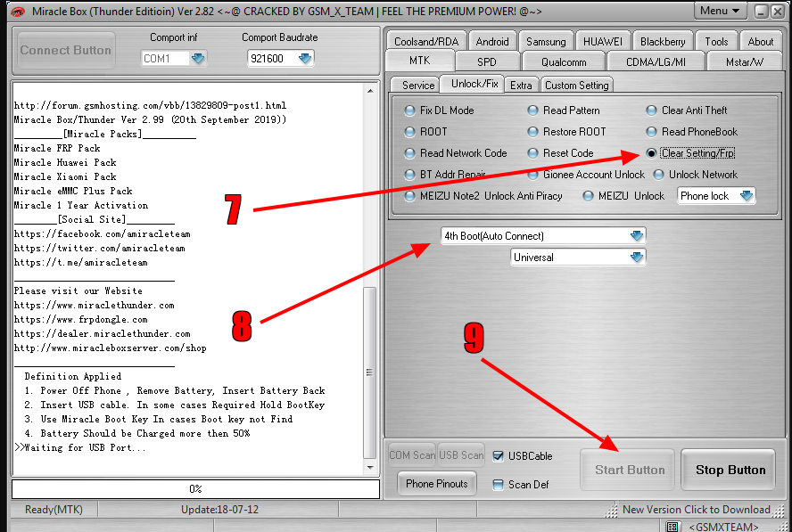792x532 pixels.
Task: Switch to the SPD tab
Action: point(487,62)
